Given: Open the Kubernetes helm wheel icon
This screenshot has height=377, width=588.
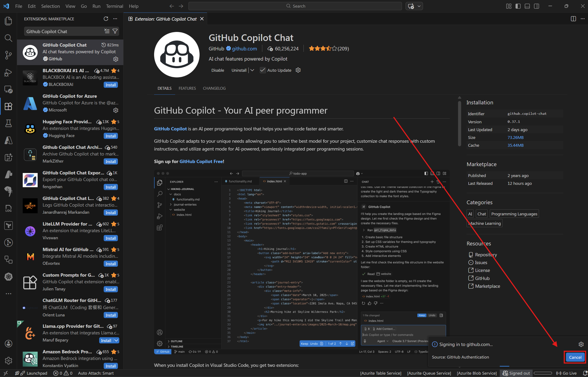Looking at the screenshot, I should pos(8,277).
